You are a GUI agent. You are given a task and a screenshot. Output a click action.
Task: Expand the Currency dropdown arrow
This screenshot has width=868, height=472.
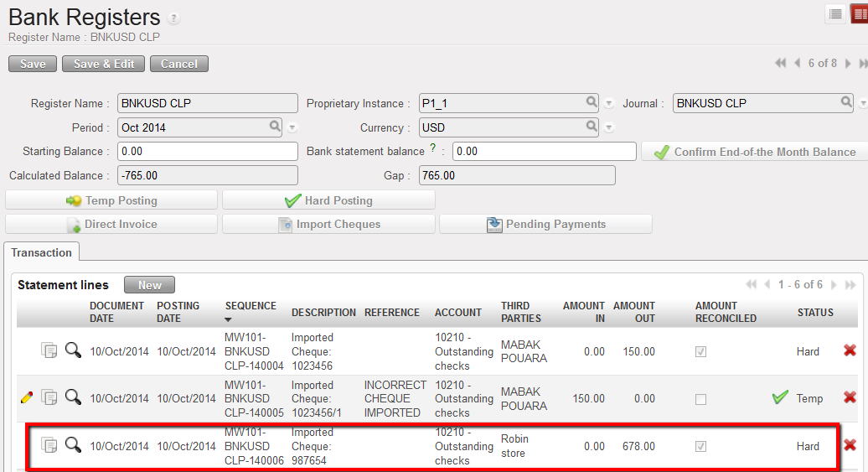[x=609, y=128]
